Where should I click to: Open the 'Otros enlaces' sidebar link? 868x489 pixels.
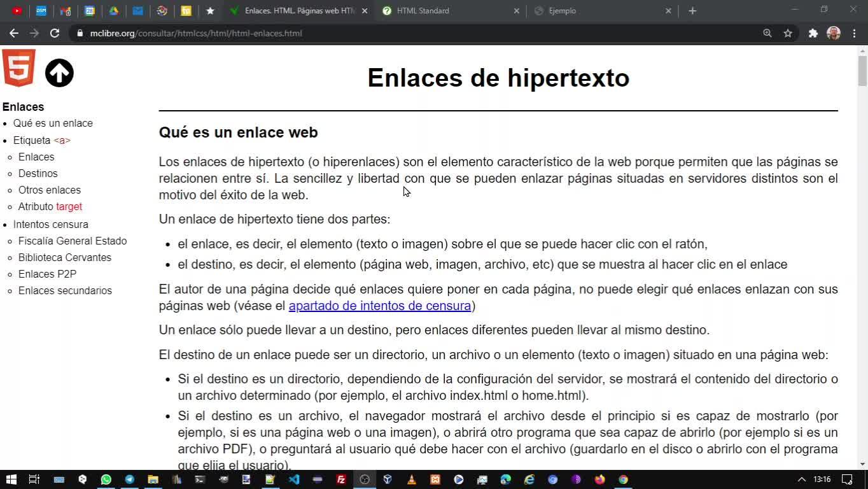point(50,190)
